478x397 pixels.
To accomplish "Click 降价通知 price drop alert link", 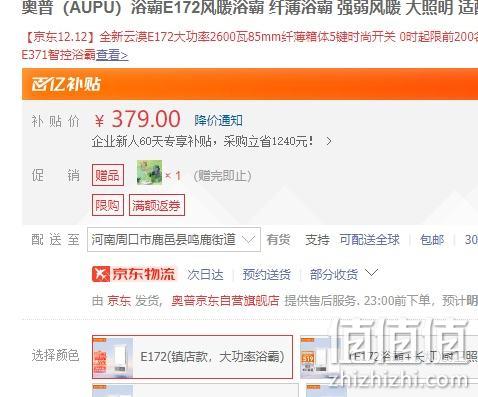I will coord(218,120).
